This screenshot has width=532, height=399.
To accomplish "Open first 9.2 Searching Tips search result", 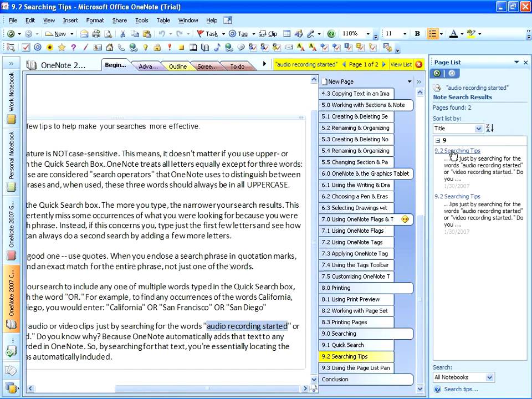I will 457,151.
